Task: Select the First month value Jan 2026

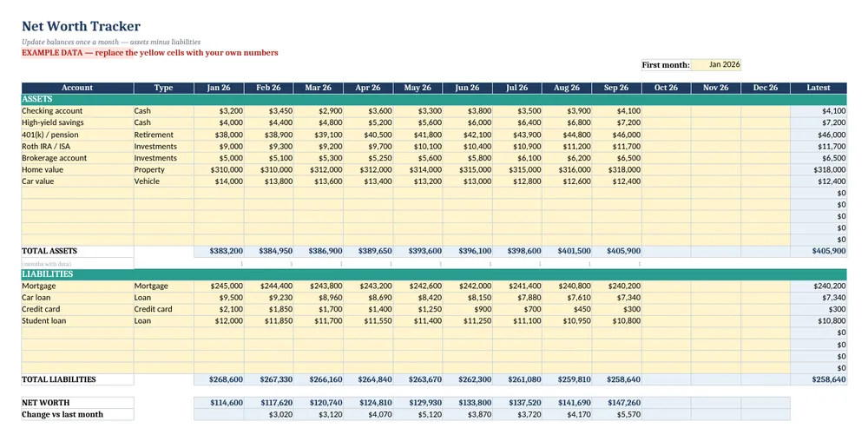Action: (716, 65)
